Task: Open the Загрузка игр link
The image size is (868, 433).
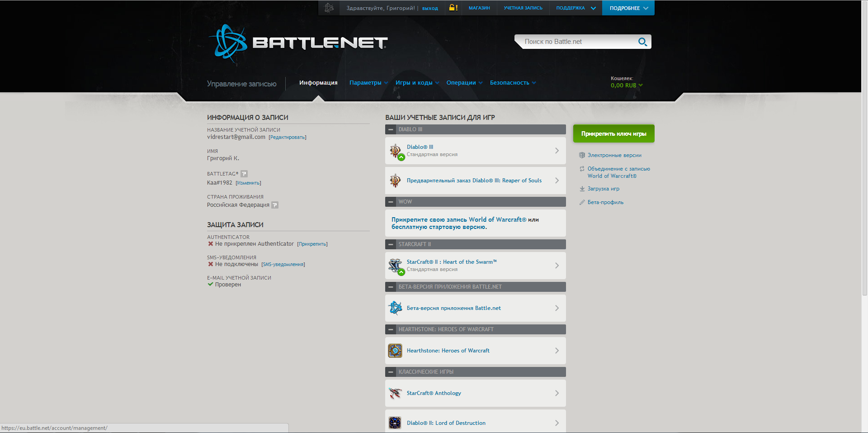Action: coord(604,189)
